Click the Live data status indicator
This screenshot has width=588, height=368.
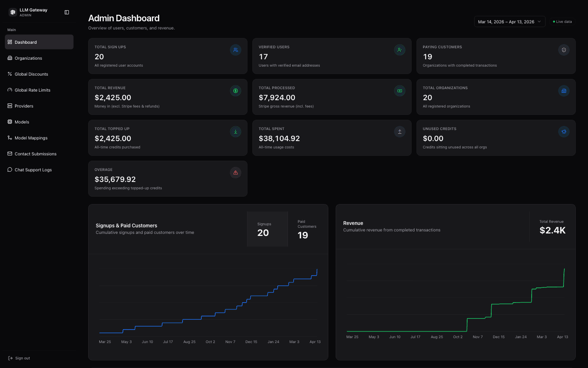[x=562, y=22]
